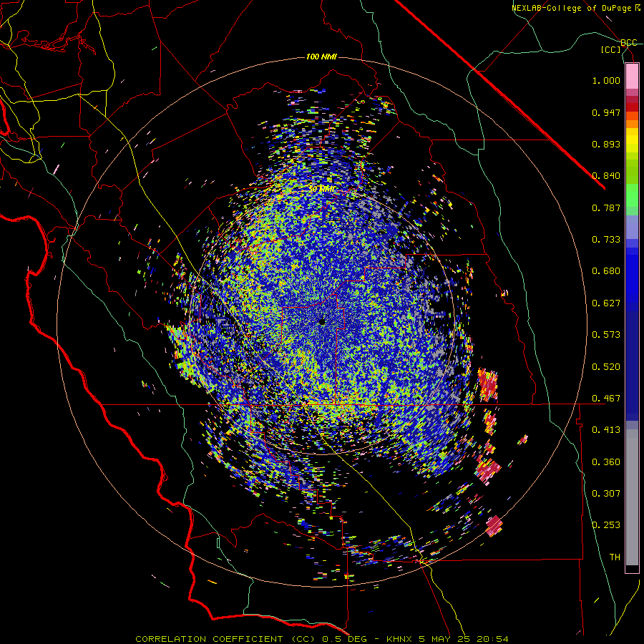Viewport: 644px width, 644px height.
Task: Select the 0.413 legend value
Action: tap(606, 430)
